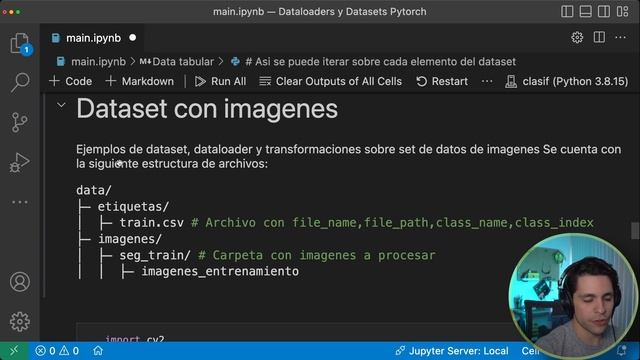Open the Accounts menu icon
The height and width of the screenshot is (360, 640).
(20, 282)
